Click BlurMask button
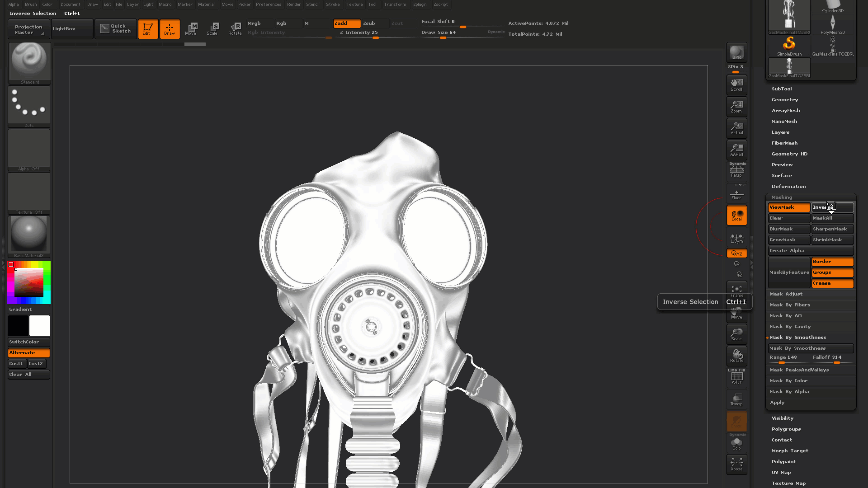 point(789,229)
